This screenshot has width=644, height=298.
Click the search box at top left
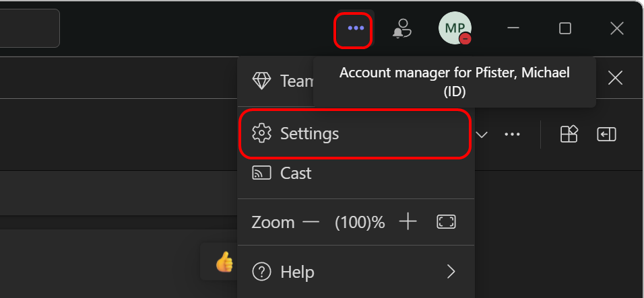tap(30, 28)
